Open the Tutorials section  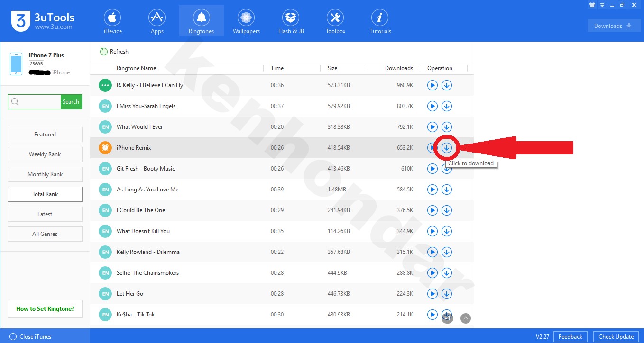[380, 22]
